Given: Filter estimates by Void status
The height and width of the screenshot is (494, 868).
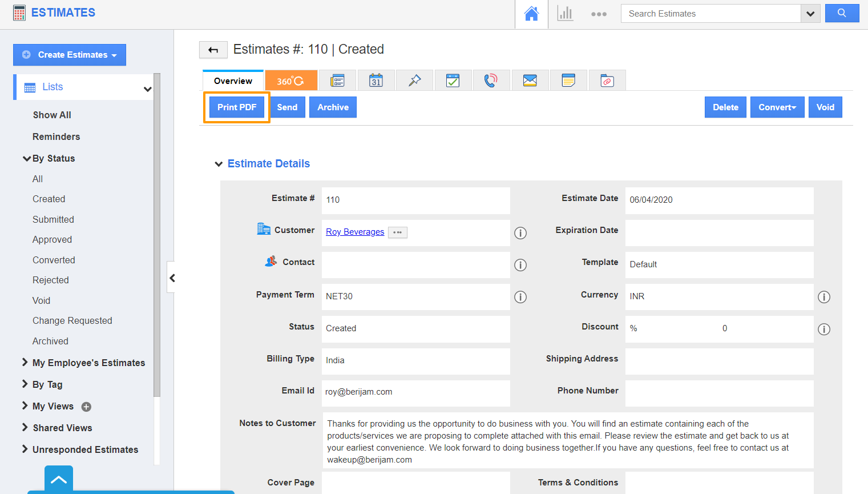Looking at the screenshot, I should tap(41, 300).
